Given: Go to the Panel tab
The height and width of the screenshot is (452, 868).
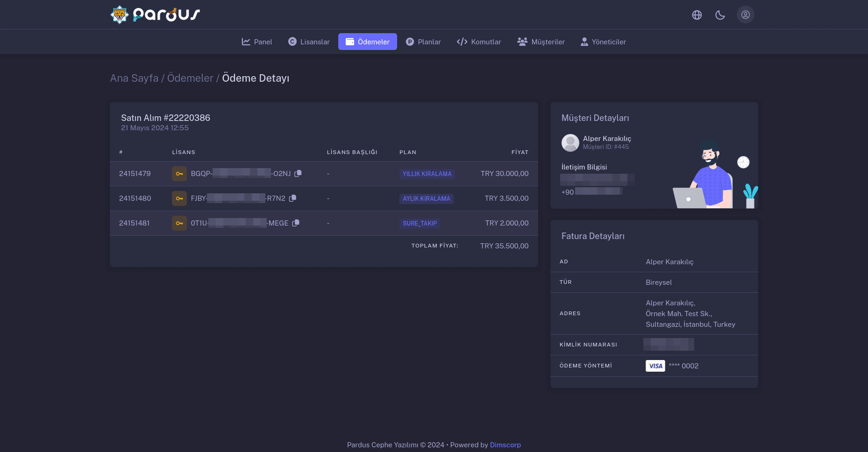Looking at the screenshot, I should (256, 42).
